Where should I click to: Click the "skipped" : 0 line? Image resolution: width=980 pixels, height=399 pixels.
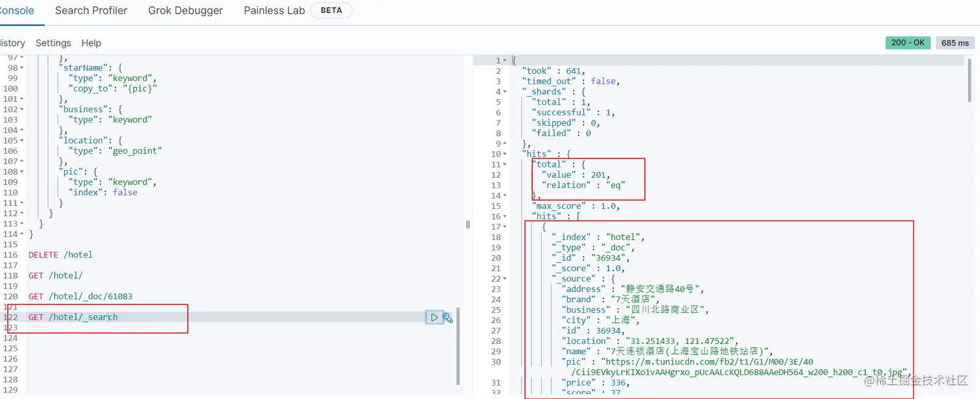point(565,123)
